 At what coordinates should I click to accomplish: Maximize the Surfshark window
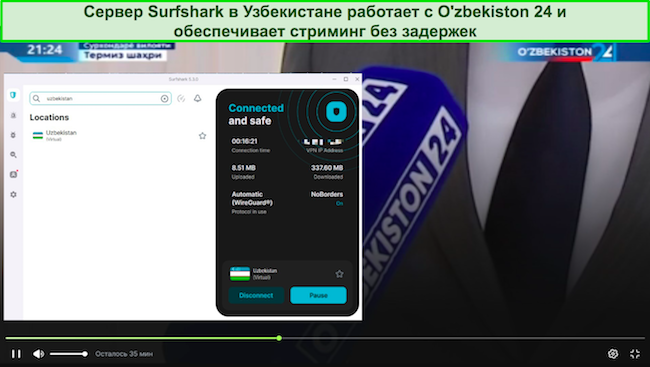tap(346, 79)
